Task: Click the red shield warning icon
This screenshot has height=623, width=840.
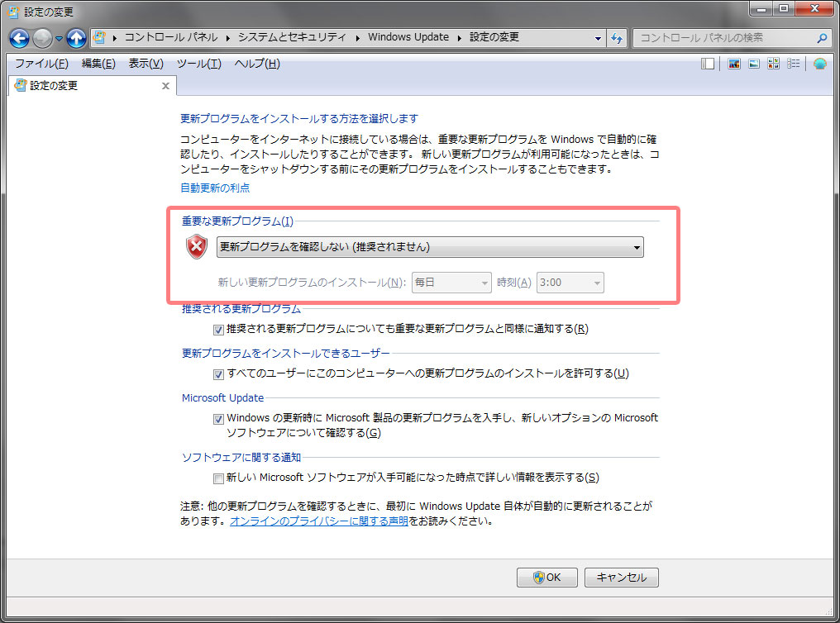Action: [197, 247]
